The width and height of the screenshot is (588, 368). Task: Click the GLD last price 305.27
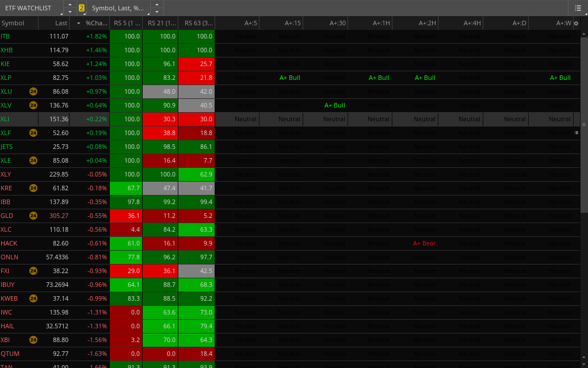coord(59,216)
